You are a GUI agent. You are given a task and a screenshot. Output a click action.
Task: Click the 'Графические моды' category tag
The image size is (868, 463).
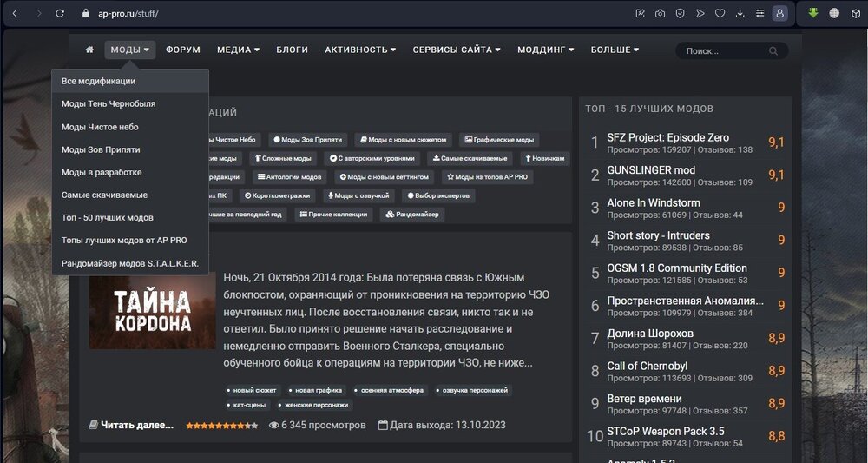[x=498, y=139]
